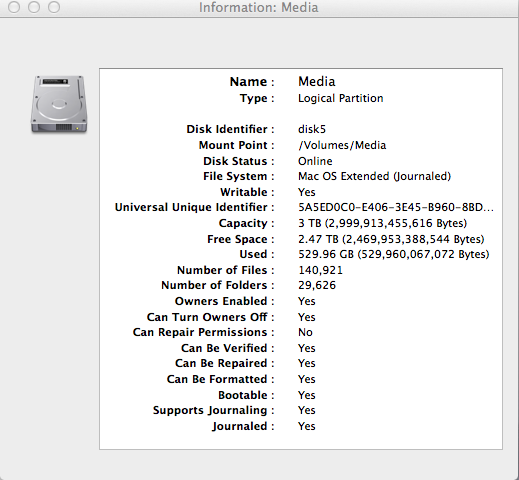Click the 'Information: Media' window title
519x480 pixels.
pos(259,7)
